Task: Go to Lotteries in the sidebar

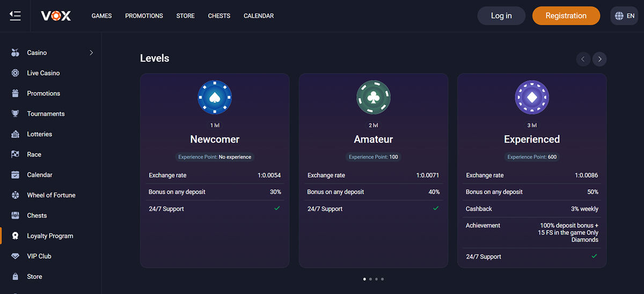Action: (39, 134)
